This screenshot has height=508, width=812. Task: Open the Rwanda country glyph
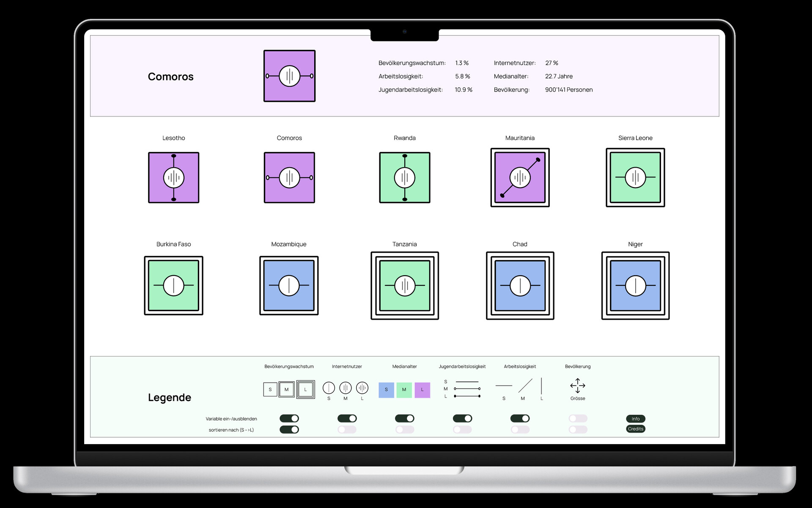point(405,177)
